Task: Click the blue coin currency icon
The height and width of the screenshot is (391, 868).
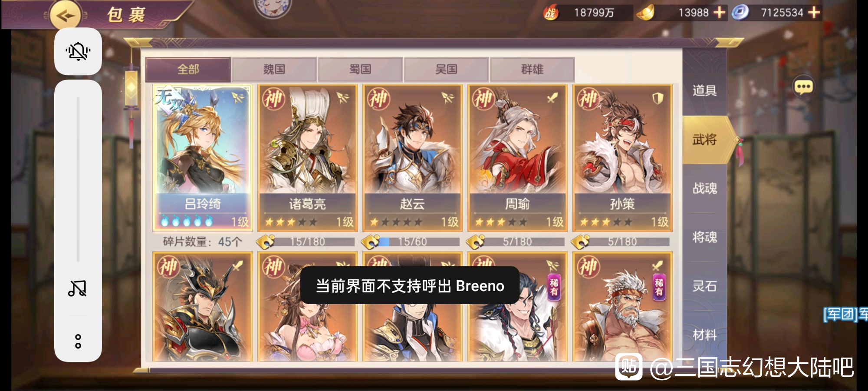Action: [x=740, y=12]
